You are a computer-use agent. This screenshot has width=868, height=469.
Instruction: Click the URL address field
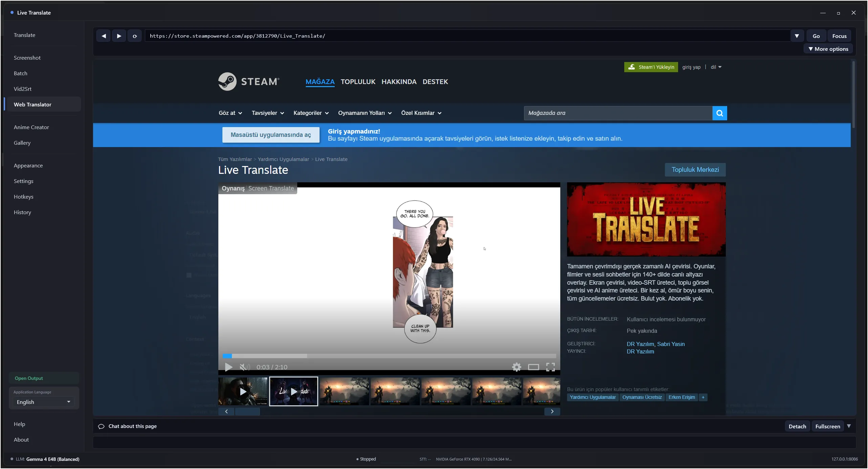pos(467,36)
